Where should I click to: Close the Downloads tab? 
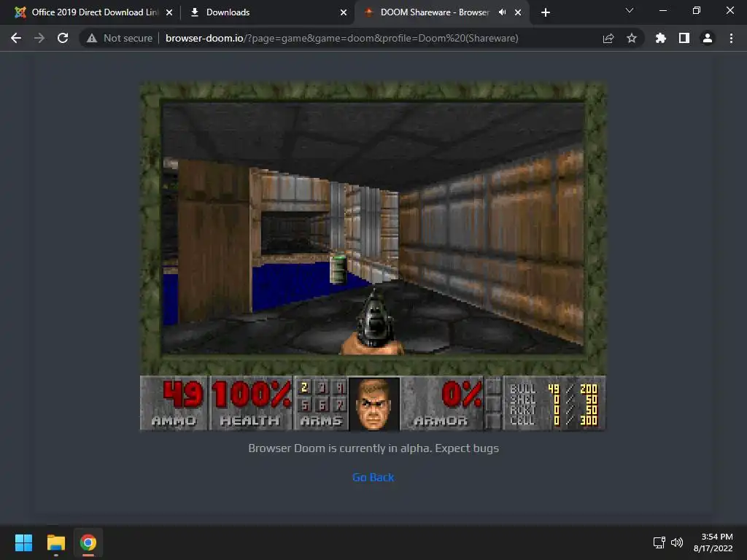pos(344,12)
